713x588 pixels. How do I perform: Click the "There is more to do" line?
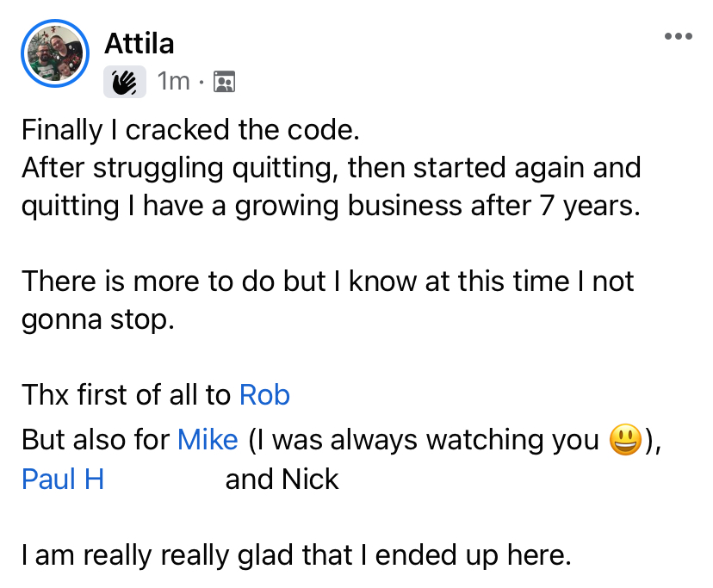327,281
